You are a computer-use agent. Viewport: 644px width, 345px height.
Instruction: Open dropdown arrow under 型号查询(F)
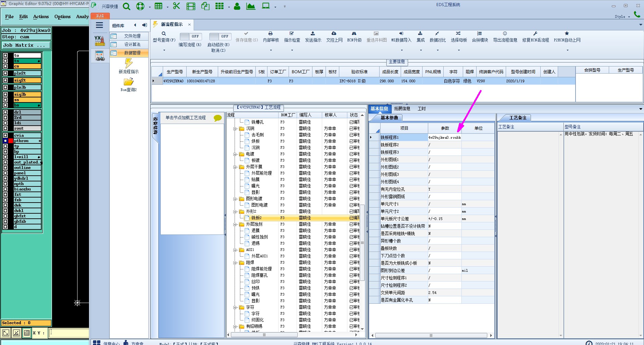164,50
